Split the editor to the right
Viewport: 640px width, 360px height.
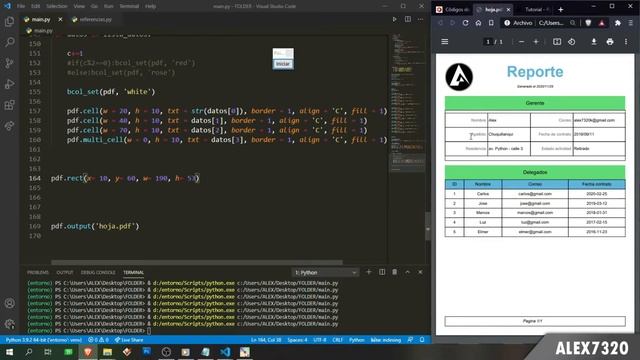(408, 19)
